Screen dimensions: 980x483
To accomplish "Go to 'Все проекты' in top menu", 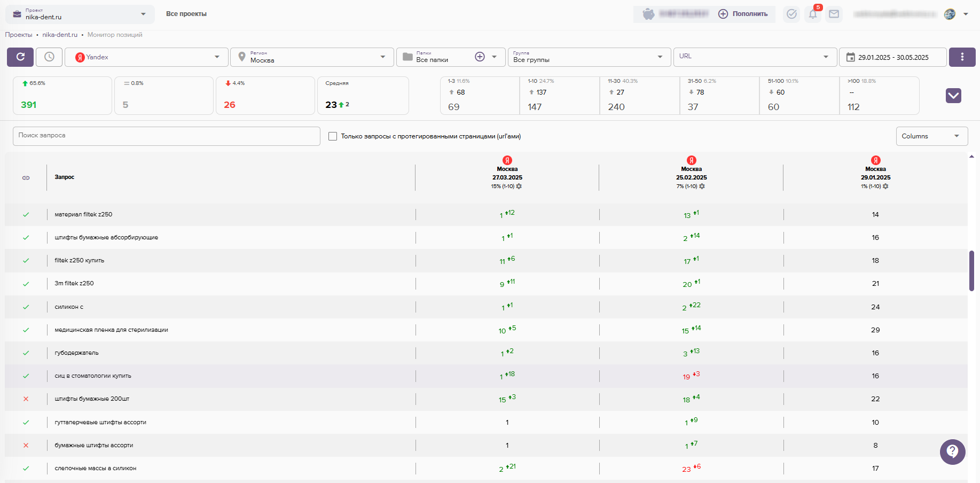I will pyautogui.click(x=186, y=14).
